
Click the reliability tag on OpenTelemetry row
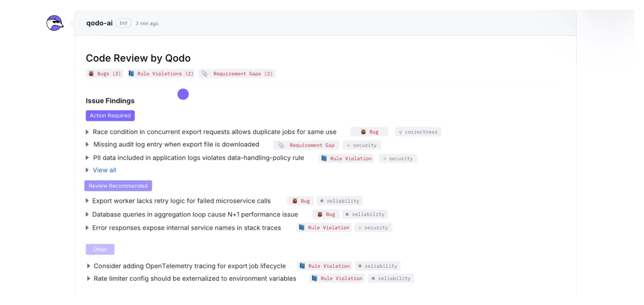coord(378,266)
